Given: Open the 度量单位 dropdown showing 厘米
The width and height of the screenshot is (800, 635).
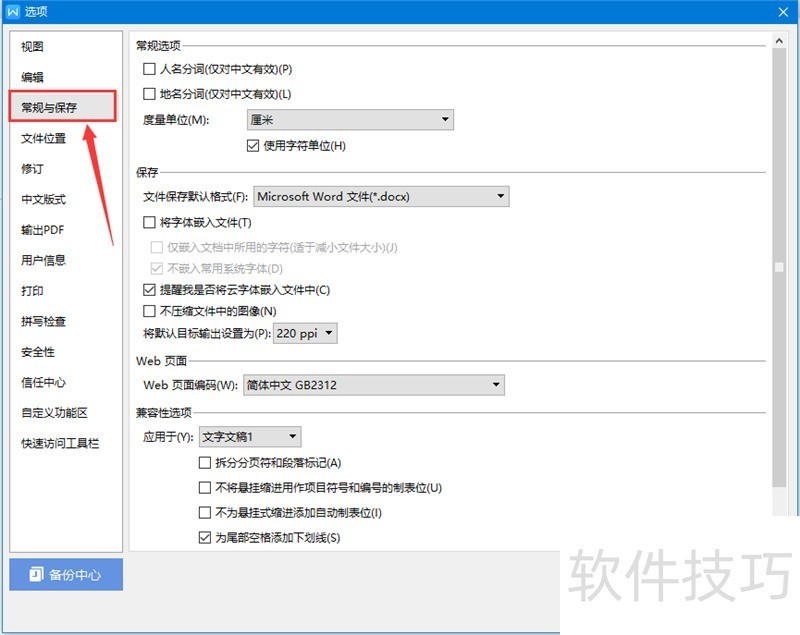Looking at the screenshot, I should coord(350,120).
